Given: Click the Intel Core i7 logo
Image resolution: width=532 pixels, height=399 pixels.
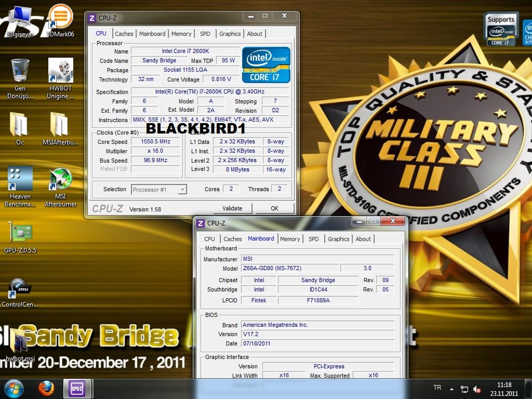Looking at the screenshot, I should point(266,65).
